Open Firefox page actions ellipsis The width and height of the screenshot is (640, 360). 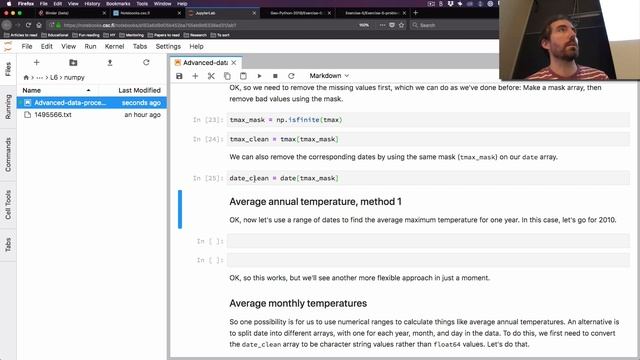pos(382,25)
